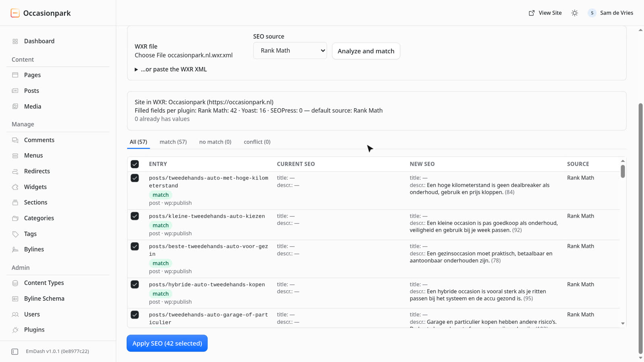The width and height of the screenshot is (644, 362).
Task: Click the Choose File occasionpark.nl.wxr.xml input
Action: pyautogui.click(x=184, y=56)
